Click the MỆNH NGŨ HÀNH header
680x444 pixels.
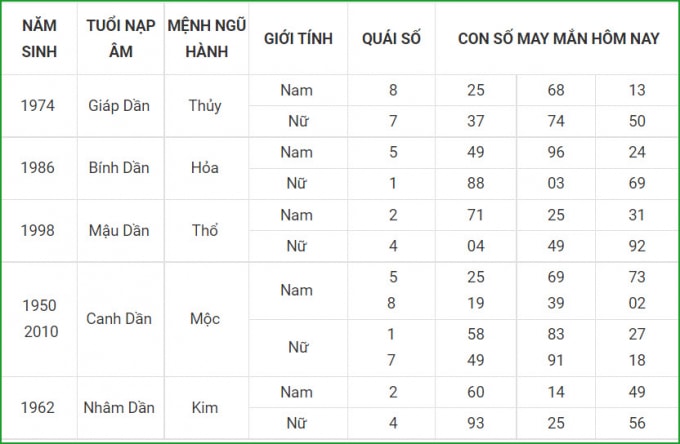pyautogui.click(x=206, y=39)
